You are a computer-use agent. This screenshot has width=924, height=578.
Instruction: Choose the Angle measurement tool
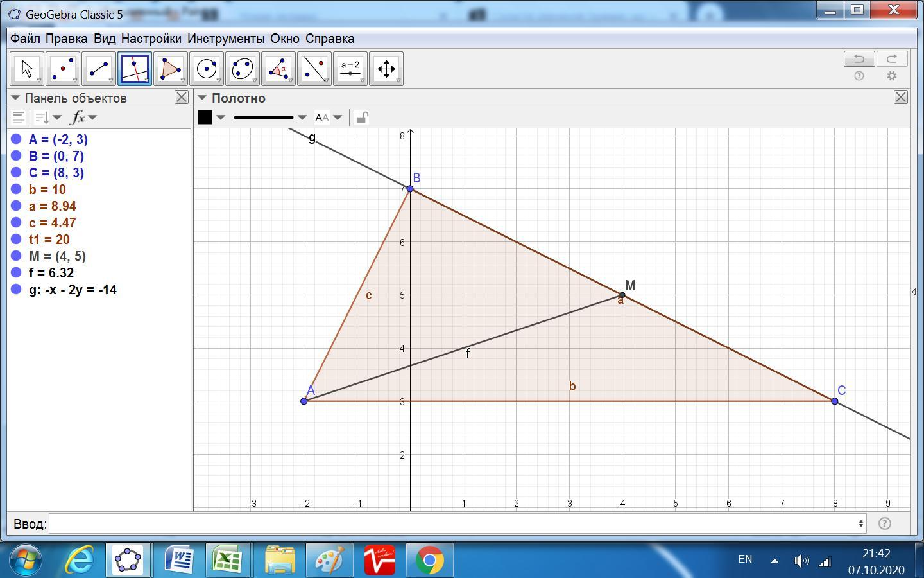pos(278,69)
